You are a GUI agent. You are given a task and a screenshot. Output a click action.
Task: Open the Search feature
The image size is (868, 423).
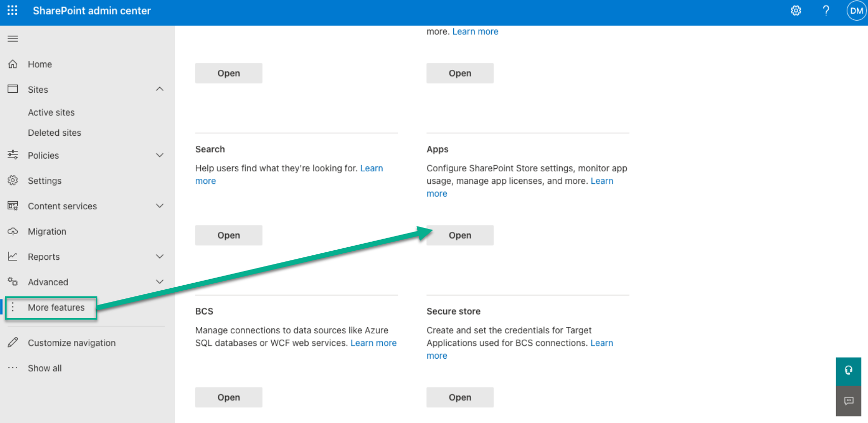pos(229,235)
